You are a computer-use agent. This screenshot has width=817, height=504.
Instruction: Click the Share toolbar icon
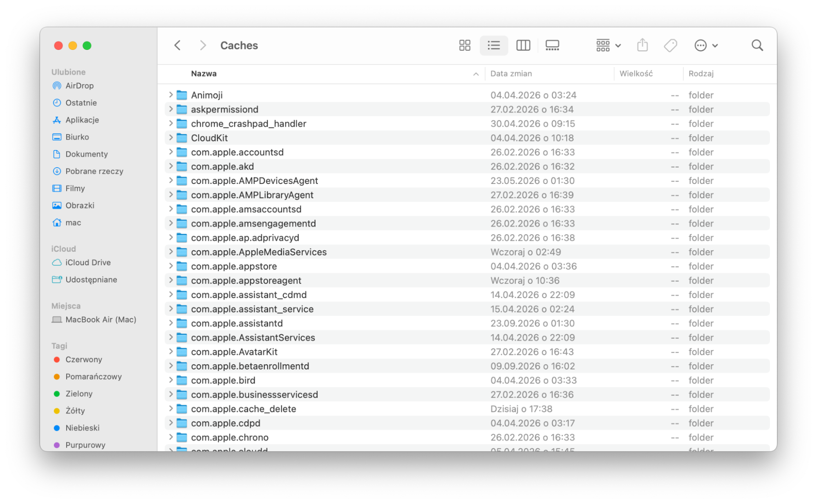[642, 45]
